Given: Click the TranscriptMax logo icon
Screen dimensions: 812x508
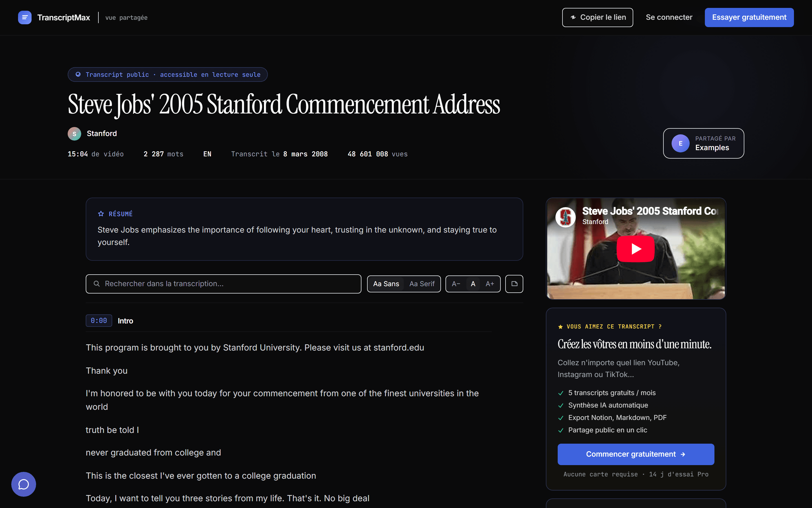Looking at the screenshot, I should pos(25,17).
